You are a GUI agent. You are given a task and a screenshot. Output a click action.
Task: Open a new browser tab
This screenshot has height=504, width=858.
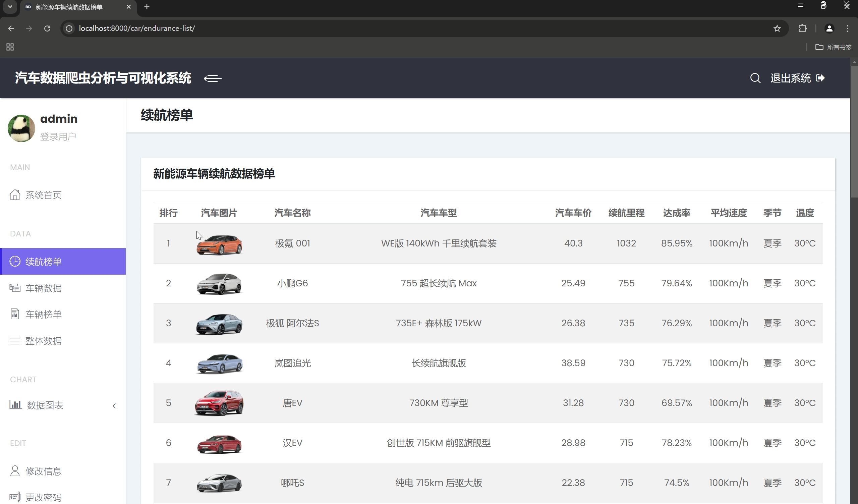tap(147, 7)
